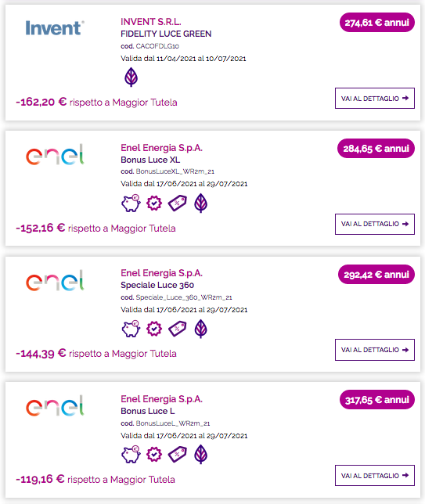This screenshot has height=504, width=425.
Task: Click the discount tag icon on Bonus Luce XL
Action: click(x=178, y=203)
